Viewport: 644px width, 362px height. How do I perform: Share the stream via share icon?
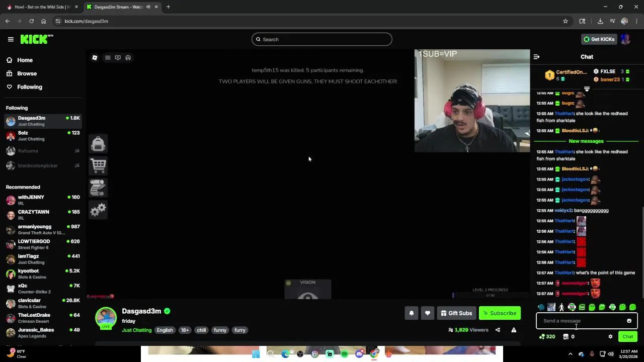click(498, 330)
